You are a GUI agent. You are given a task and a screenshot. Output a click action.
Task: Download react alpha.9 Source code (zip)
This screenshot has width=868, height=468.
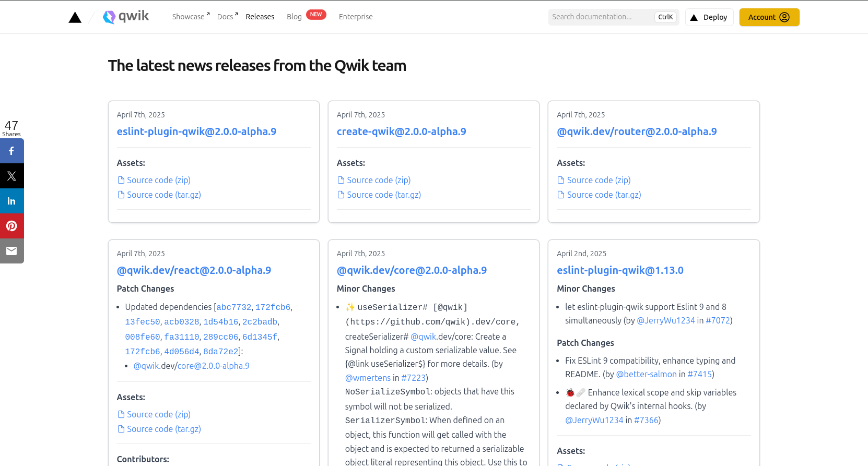[x=159, y=414]
